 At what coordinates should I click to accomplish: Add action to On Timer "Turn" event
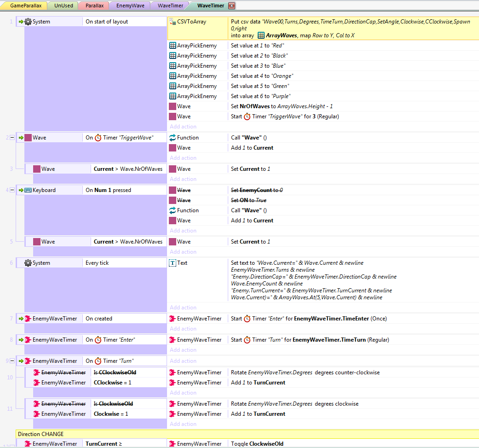pyautogui.click(x=183, y=361)
